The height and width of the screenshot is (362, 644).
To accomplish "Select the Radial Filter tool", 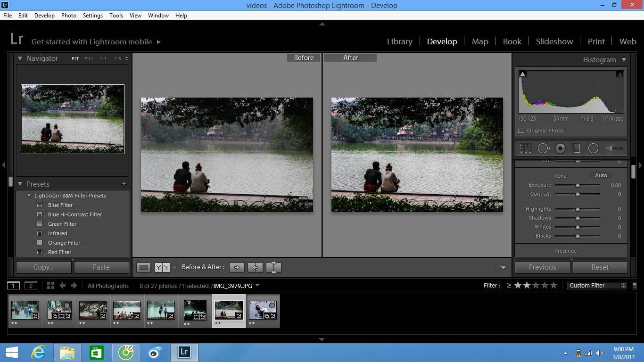I will coord(593,148).
